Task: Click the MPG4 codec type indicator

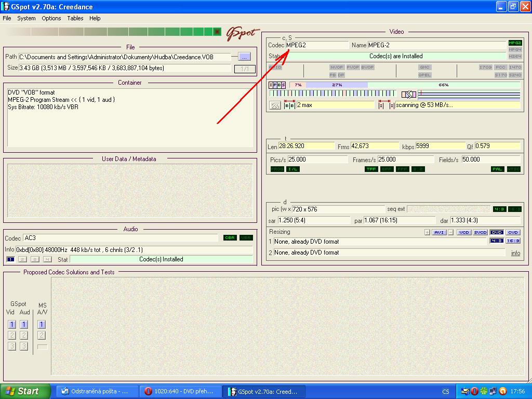Action: (515, 49)
